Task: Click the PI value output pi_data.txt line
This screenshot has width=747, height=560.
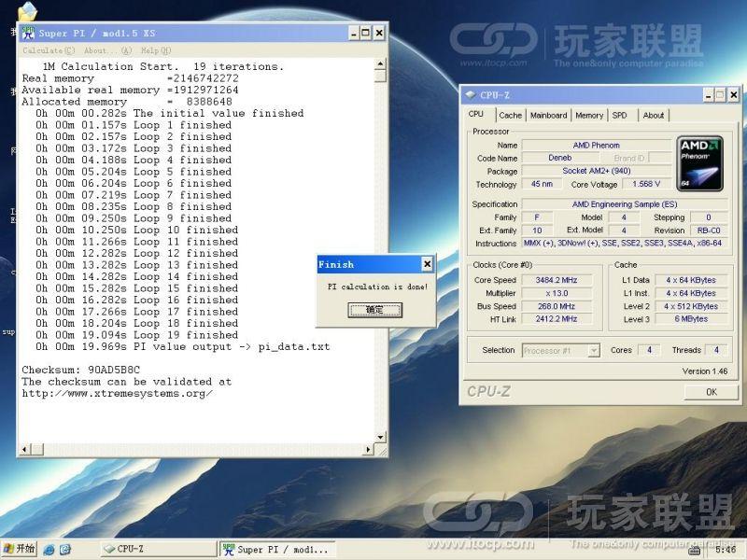Action: pos(182,346)
